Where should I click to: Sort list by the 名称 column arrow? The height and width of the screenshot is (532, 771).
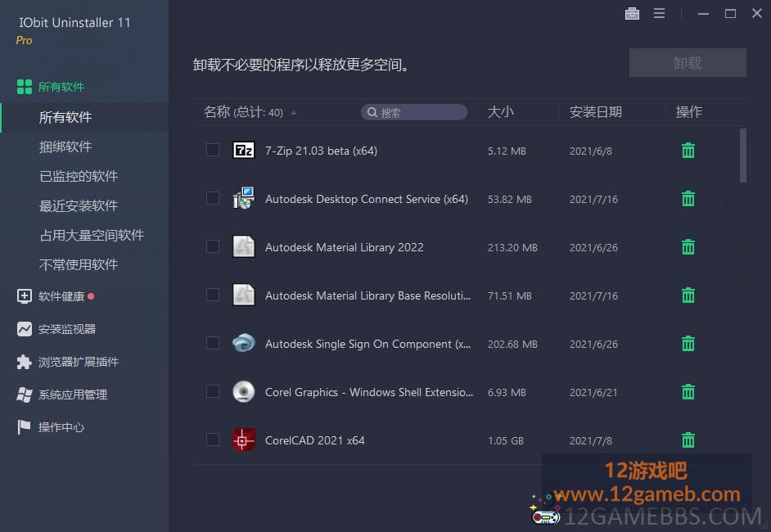click(x=294, y=113)
